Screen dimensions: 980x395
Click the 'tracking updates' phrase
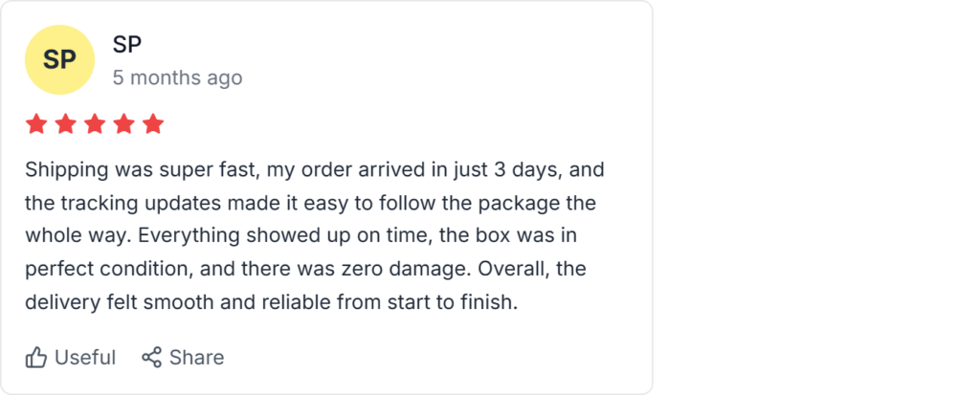[165, 204]
